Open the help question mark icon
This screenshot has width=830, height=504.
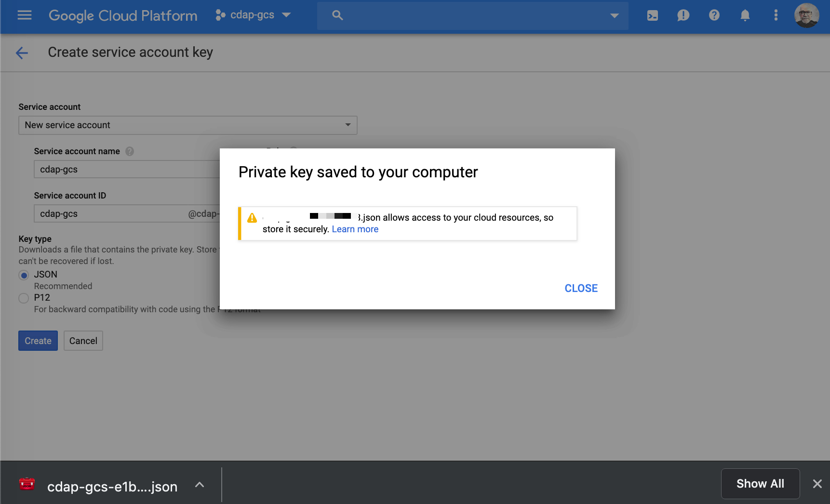(714, 15)
